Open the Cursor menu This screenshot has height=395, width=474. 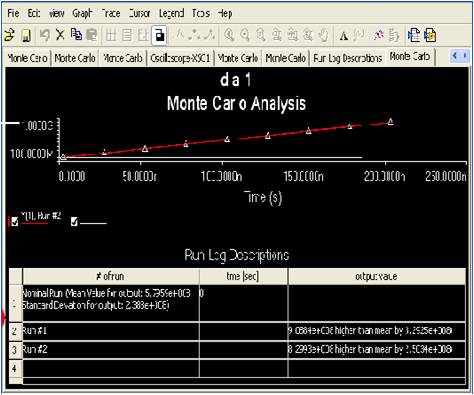[x=139, y=13]
